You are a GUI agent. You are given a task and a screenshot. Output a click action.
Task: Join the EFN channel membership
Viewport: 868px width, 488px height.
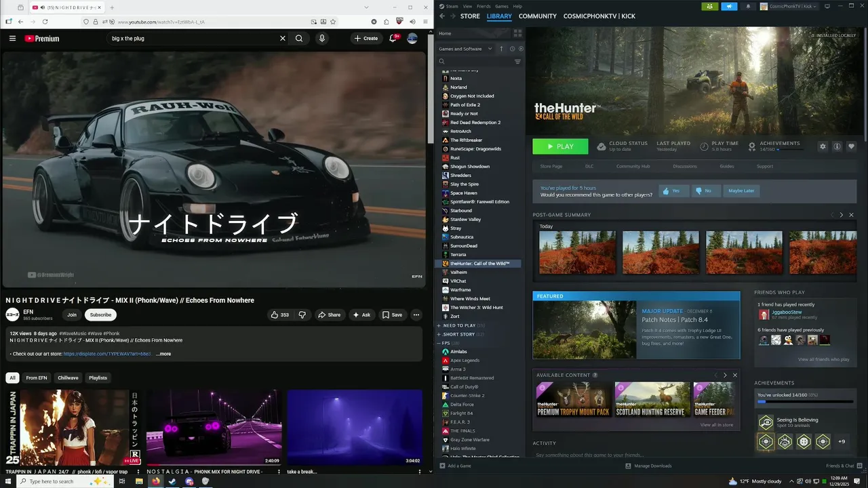(x=72, y=314)
